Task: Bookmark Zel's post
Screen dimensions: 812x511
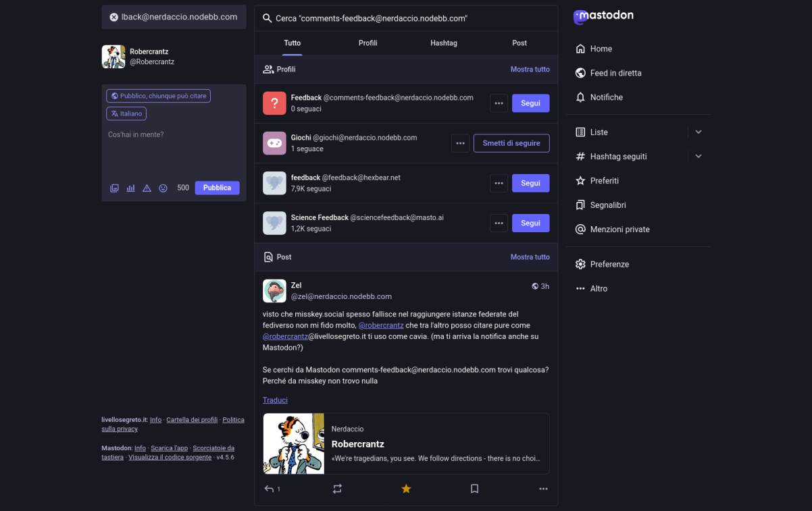Action: click(x=474, y=489)
